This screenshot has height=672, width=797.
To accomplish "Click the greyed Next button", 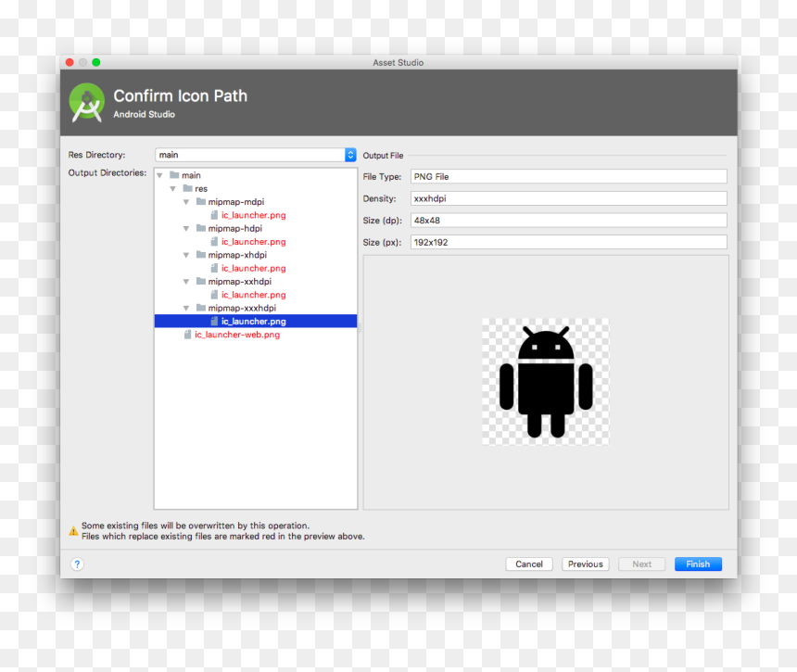I will (642, 564).
